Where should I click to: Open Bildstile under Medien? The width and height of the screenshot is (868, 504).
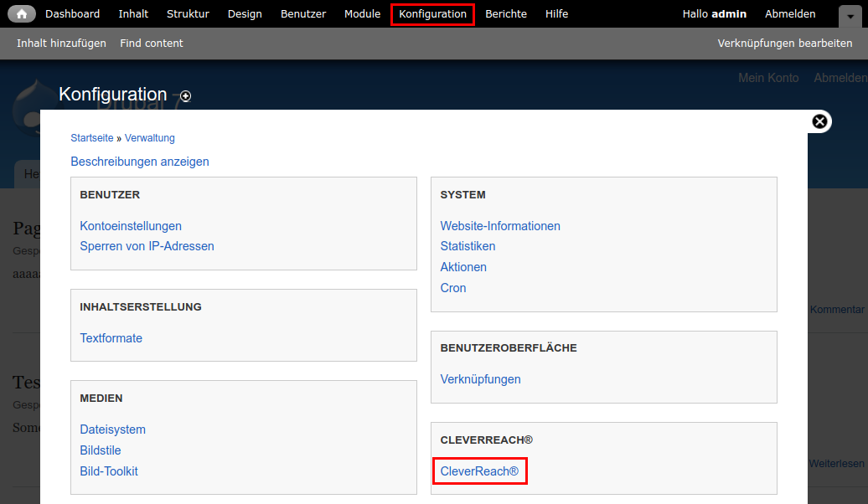[101, 450]
